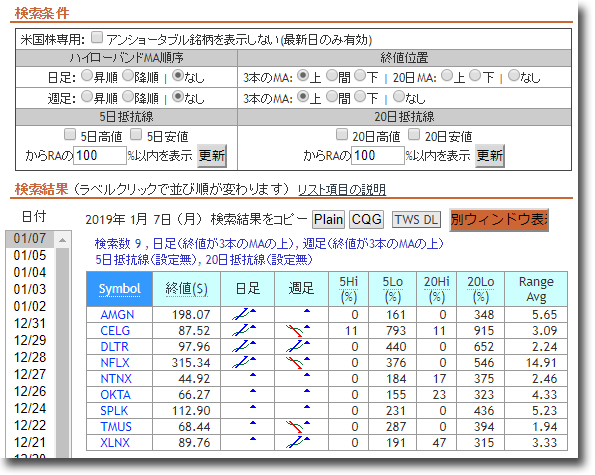Select 間 radio in weekly 3本のMA row
The height and width of the screenshot is (475, 595).
point(332,96)
